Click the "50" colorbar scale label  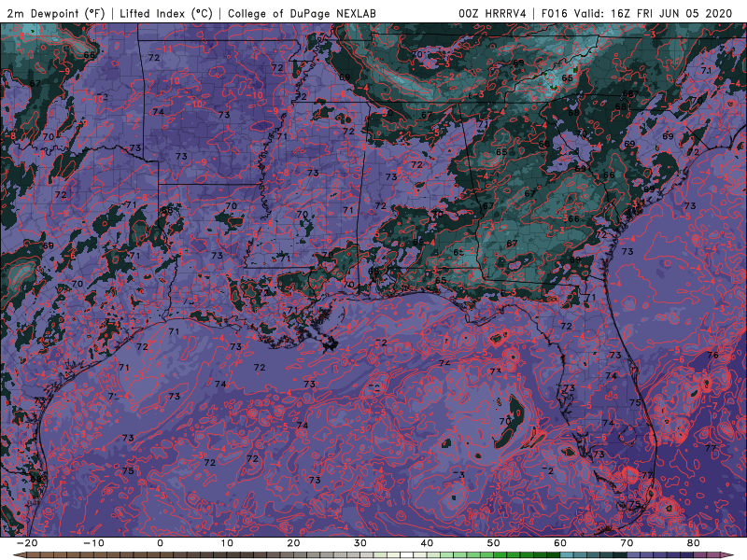(494, 543)
